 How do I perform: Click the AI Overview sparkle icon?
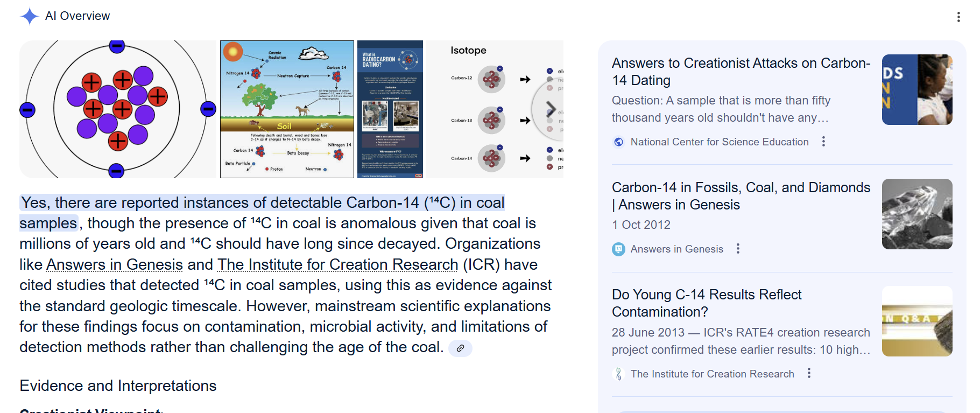point(30,16)
